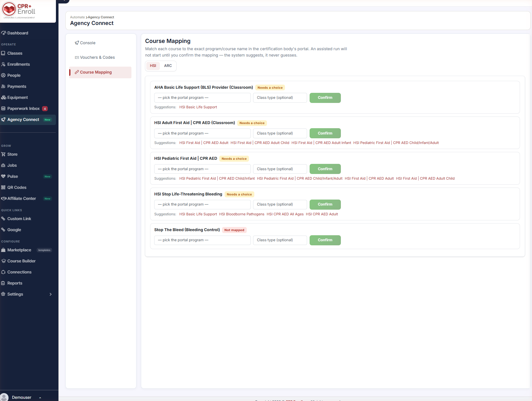The height and width of the screenshot is (401, 532).
Task: Click the New badge beside Pulse
Action: (47, 177)
